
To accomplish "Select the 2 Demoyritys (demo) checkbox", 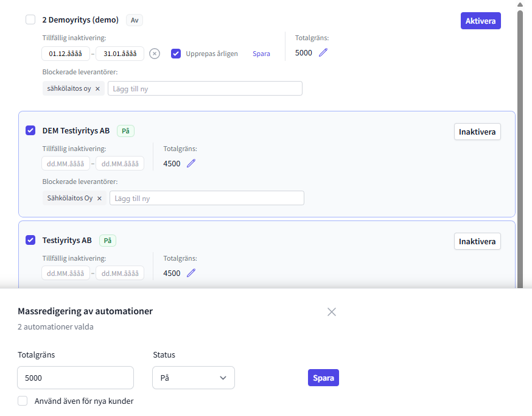I will pyautogui.click(x=30, y=19).
